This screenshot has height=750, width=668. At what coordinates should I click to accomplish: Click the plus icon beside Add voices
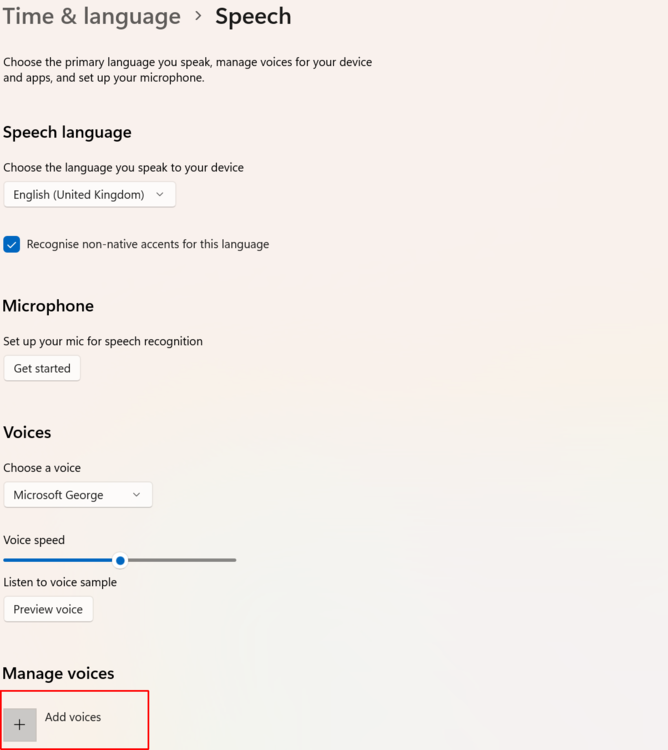tap(20, 725)
